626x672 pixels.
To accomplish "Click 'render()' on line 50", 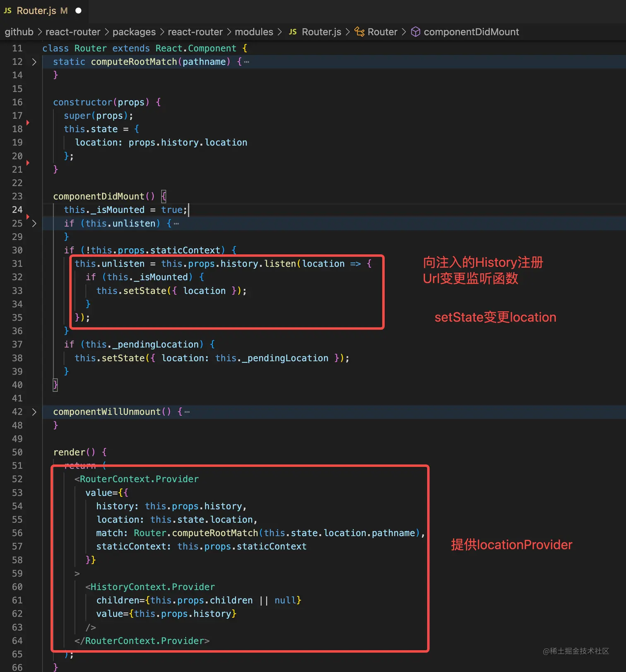I will pyautogui.click(x=75, y=452).
